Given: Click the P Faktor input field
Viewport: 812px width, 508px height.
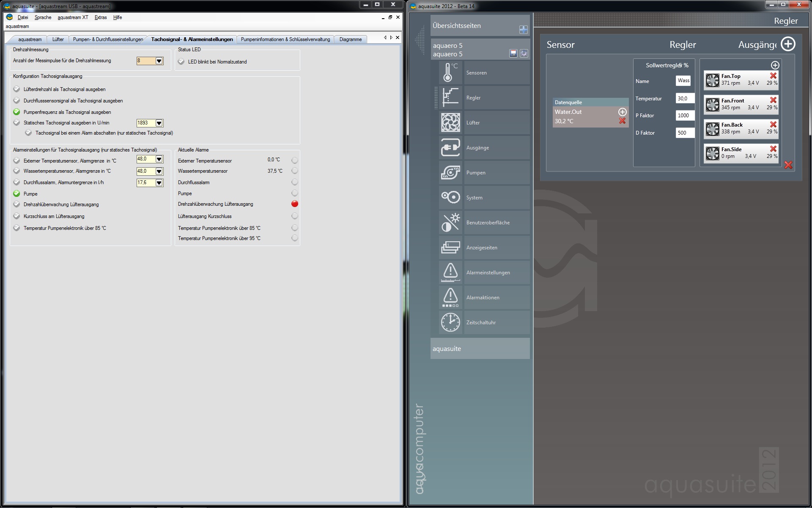Looking at the screenshot, I should [684, 116].
